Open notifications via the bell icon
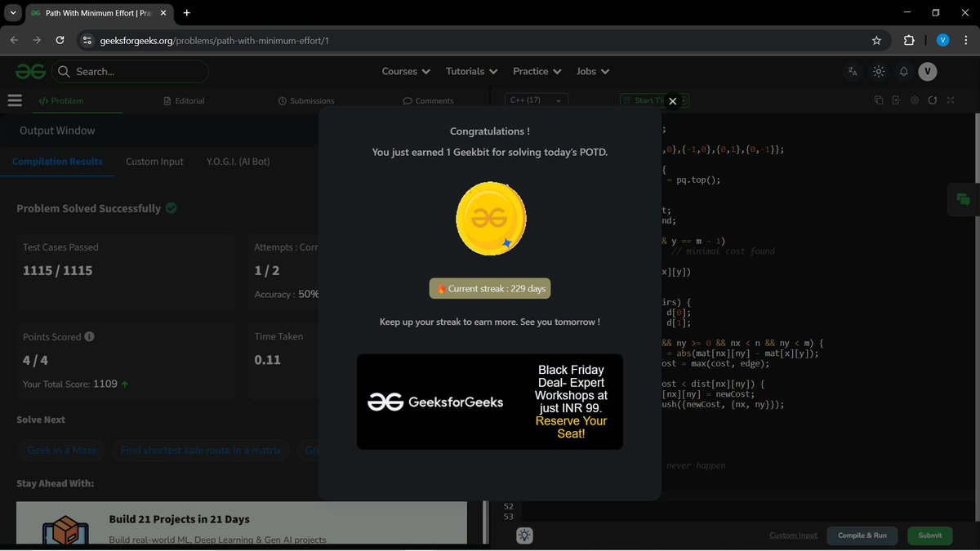The height and width of the screenshot is (551, 980). pyautogui.click(x=903, y=71)
